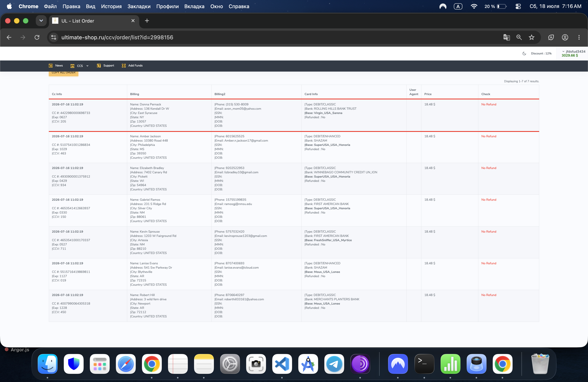
Task: Open the Профили menu
Action: click(x=167, y=6)
